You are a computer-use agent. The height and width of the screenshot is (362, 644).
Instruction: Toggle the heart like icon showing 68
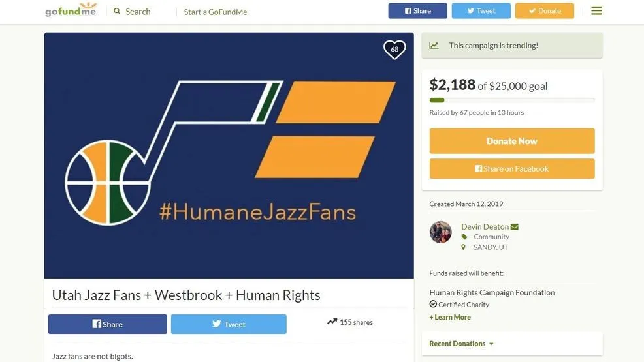(394, 49)
